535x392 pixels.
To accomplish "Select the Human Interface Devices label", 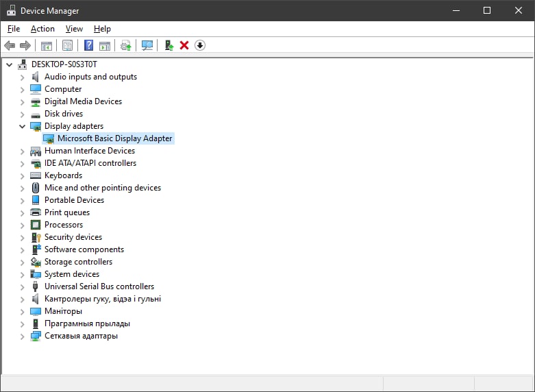I will 90,151.
